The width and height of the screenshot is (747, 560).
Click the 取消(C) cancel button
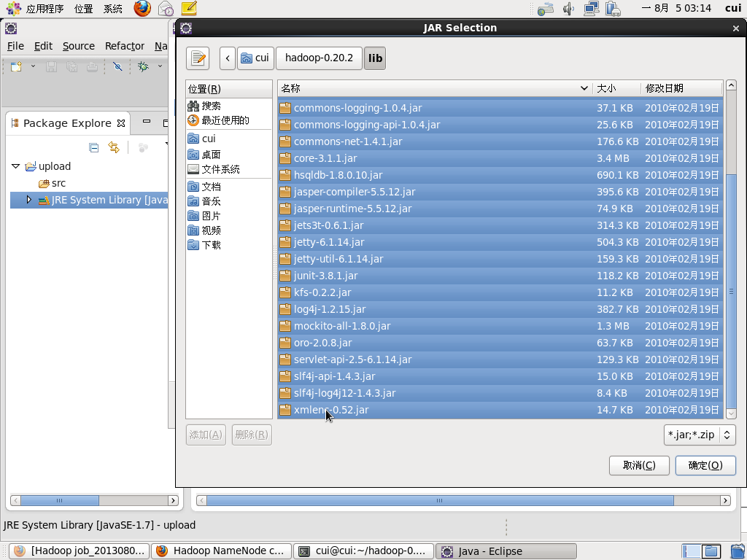(x=639, y=465)
